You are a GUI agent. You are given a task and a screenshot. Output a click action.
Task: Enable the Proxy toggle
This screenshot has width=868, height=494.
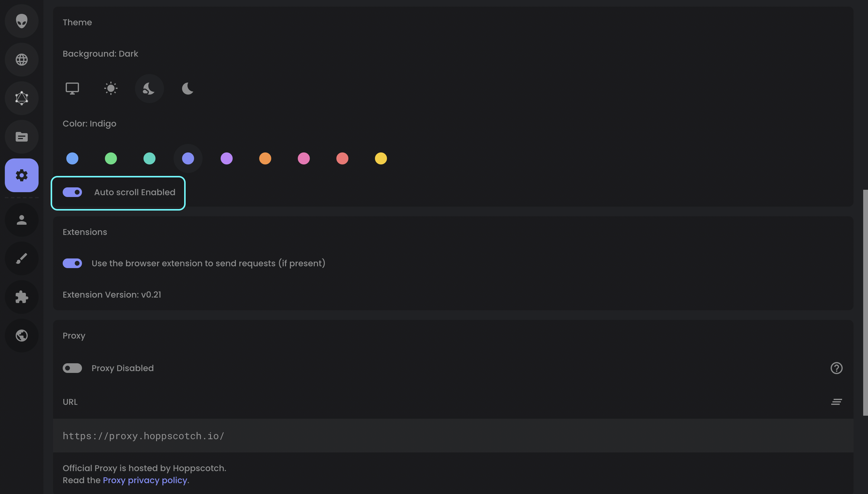[x=72, y=368]
